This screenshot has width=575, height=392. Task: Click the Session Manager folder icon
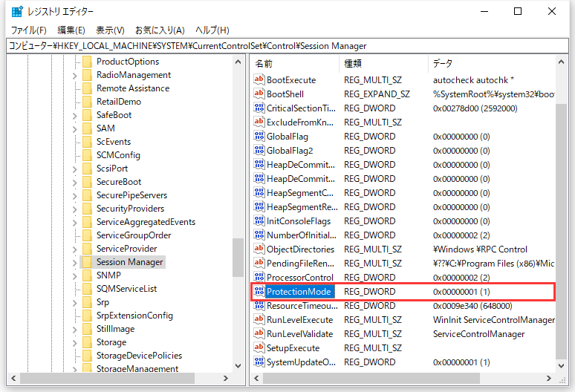click(x=87, y=262)
